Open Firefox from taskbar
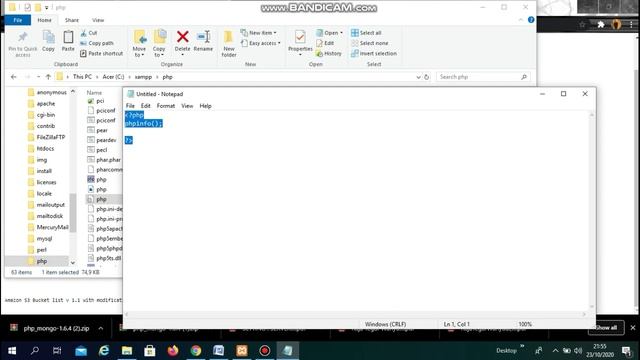This screenshot has height=360, width=640. click(173, 351)
